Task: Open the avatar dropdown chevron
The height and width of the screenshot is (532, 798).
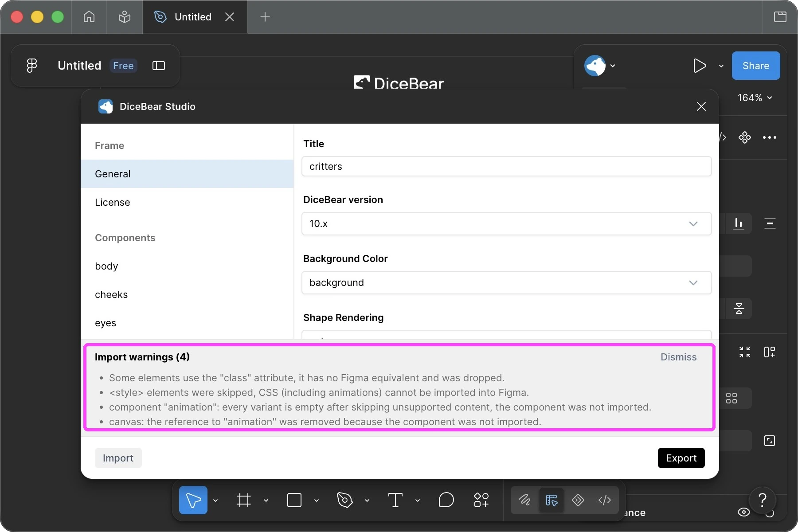Action: click(613, 66)
